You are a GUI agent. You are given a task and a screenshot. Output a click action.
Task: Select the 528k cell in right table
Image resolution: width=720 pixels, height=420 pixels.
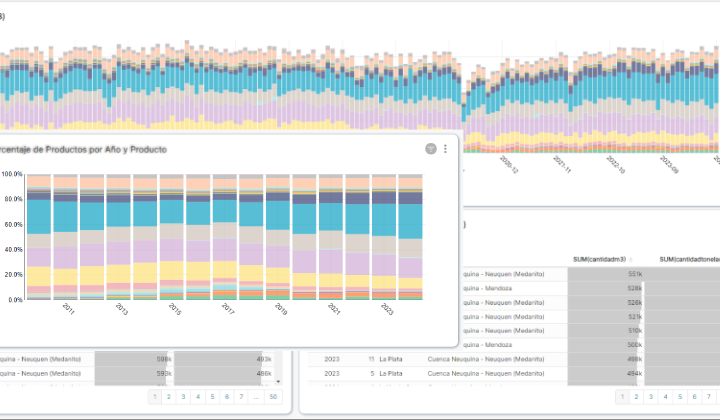pyautogui.click(x=605, y=288)
